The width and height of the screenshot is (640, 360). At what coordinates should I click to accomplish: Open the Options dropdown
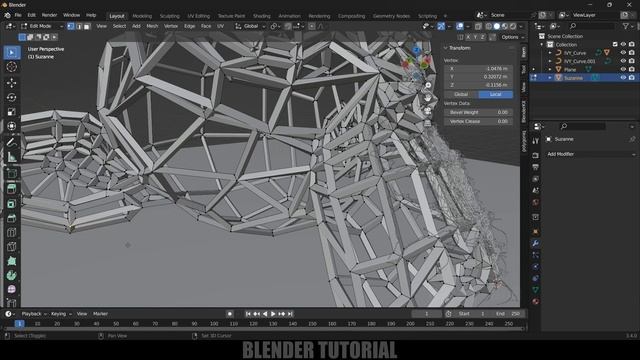pos(512,37)
